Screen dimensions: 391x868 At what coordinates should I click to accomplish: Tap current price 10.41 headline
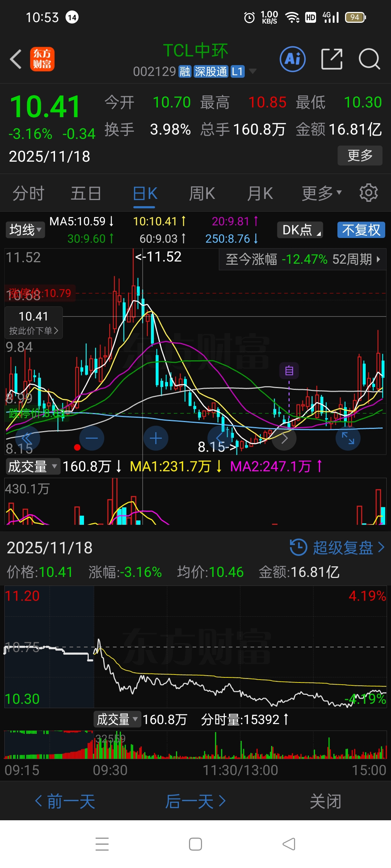pos(45,107)
